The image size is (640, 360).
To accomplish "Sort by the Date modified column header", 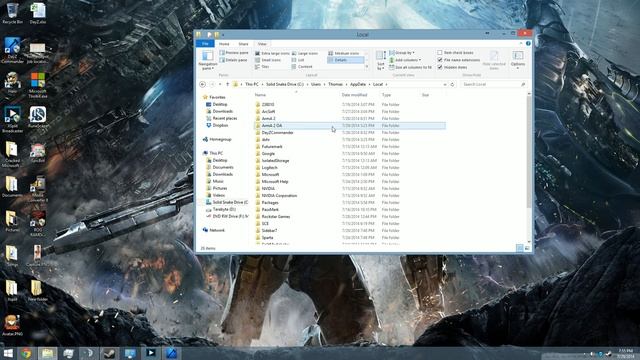I will tap(354, 95).
